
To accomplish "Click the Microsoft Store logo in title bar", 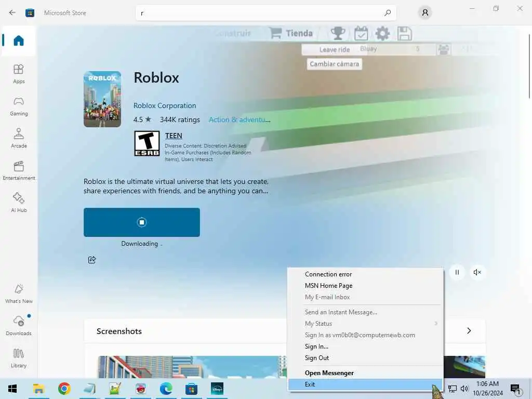I will tap(30, 13).
